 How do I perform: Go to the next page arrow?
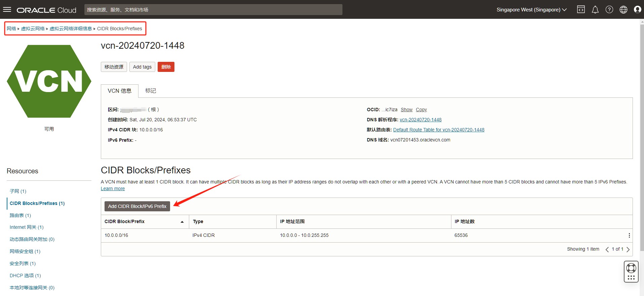[x=628, y=249]
